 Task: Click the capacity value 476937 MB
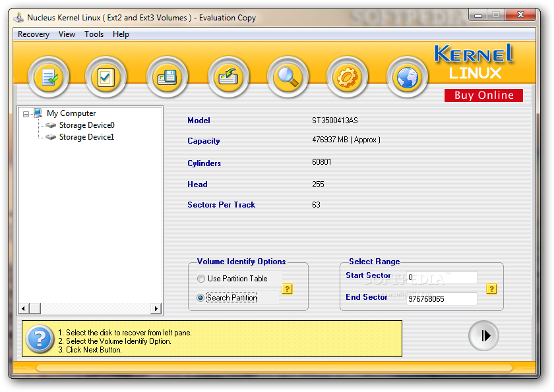(x=346, y=140)
